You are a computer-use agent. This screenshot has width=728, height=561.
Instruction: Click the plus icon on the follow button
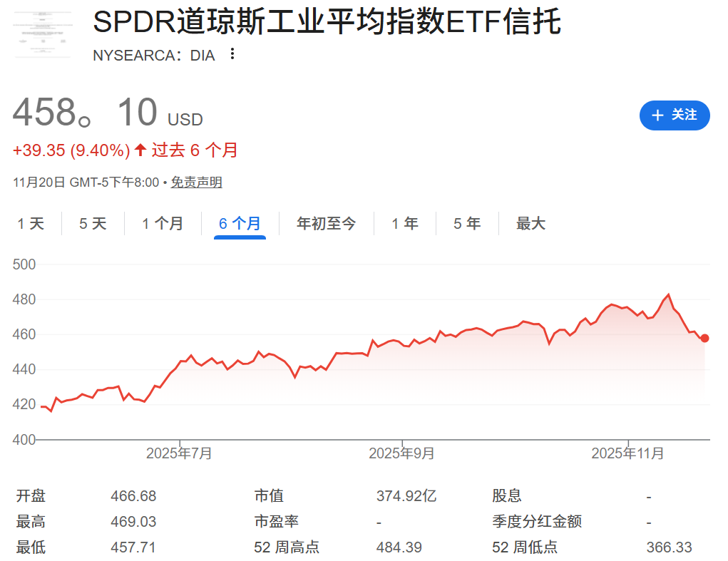(x=658, y=115)
